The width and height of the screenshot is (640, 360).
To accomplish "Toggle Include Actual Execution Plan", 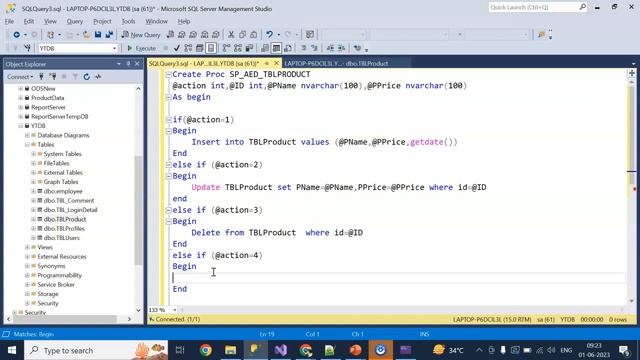I will [x=227, y=48].
